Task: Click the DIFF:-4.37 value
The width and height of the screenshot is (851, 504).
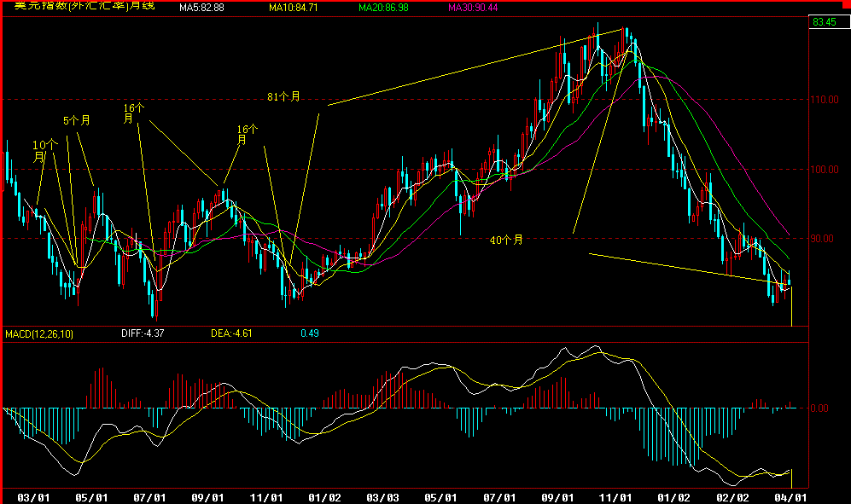Action: click(143, 333)
